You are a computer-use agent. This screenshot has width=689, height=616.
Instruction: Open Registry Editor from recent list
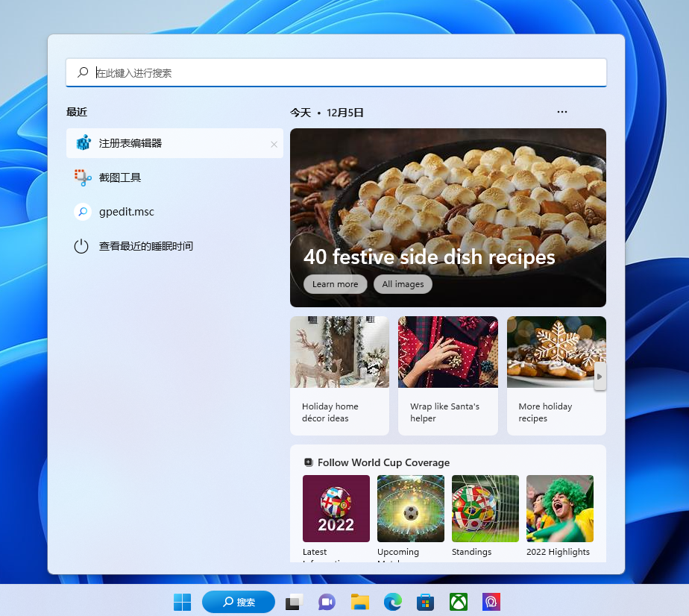pos(130,143)
